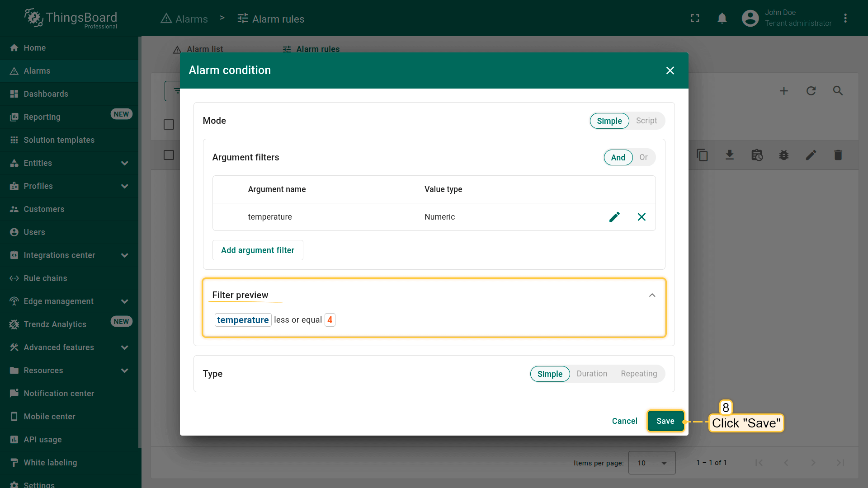Remove the temperature argument filter
The height and width of the screenshot is (488, 868).
tap(642, 217)
